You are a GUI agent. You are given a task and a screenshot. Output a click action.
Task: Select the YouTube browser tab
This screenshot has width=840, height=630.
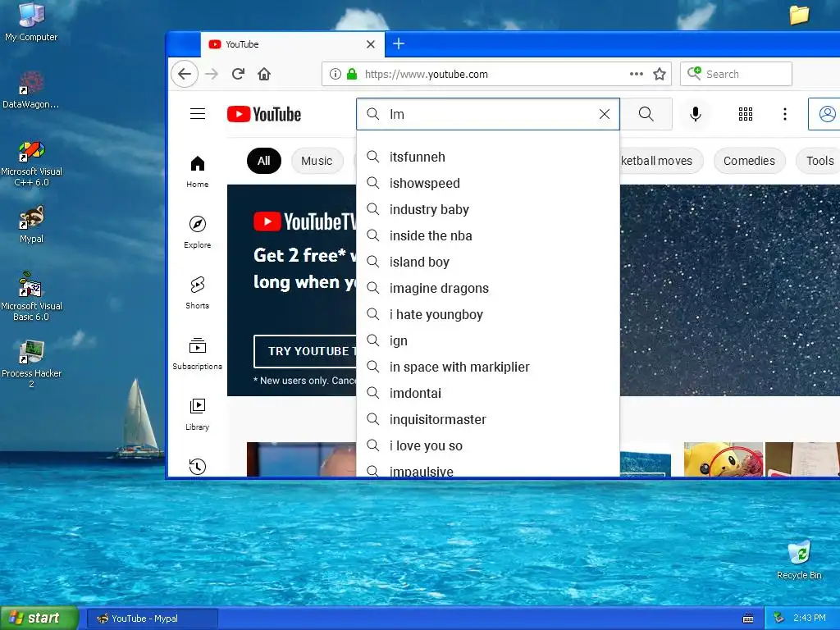point(293,44)
